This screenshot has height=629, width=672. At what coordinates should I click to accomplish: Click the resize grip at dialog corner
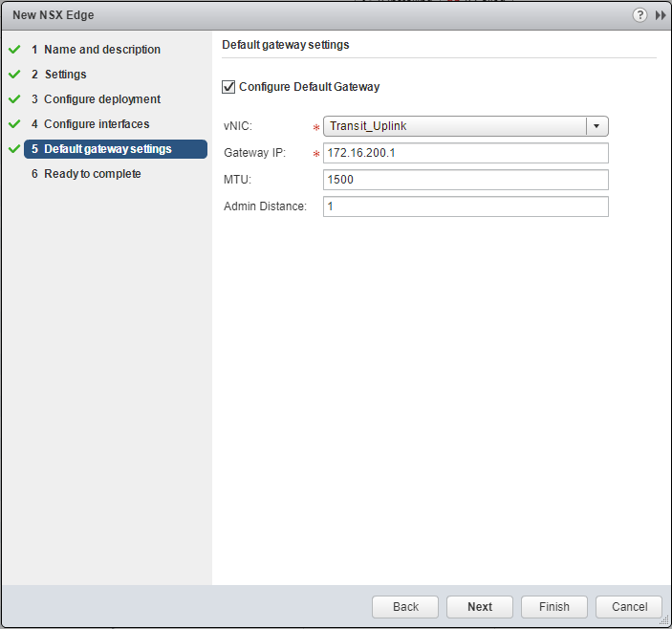click(x=664, y=621)
